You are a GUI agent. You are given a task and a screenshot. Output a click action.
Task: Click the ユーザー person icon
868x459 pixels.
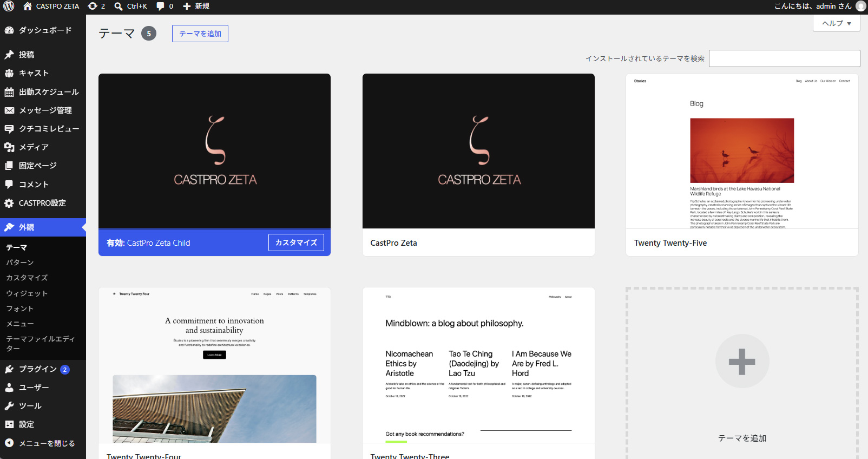point(9,388)
